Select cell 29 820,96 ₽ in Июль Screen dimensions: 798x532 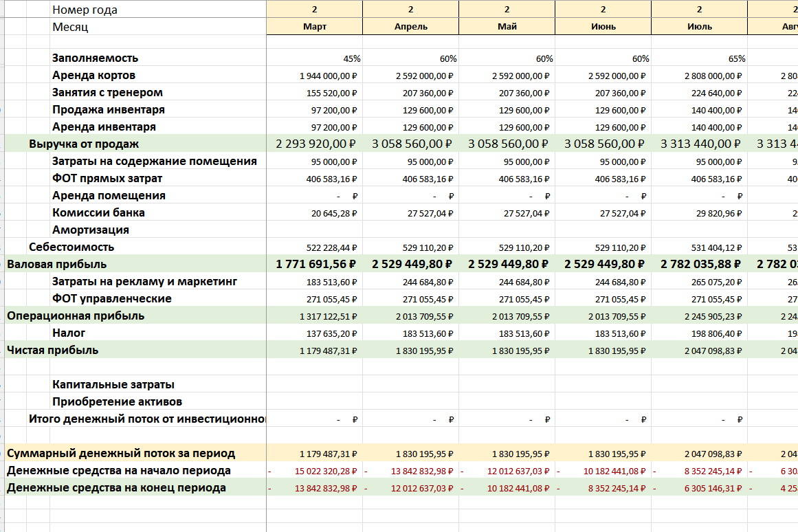(699, 213)
